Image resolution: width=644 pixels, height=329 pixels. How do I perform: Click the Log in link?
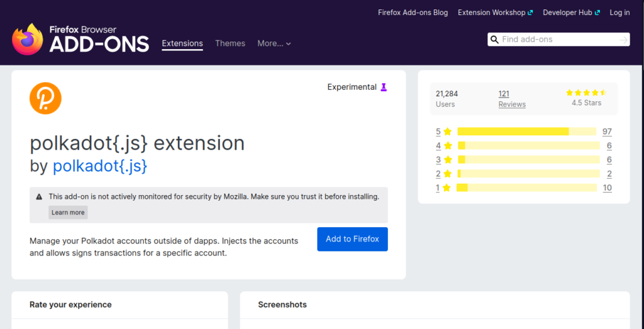point(619,13)
